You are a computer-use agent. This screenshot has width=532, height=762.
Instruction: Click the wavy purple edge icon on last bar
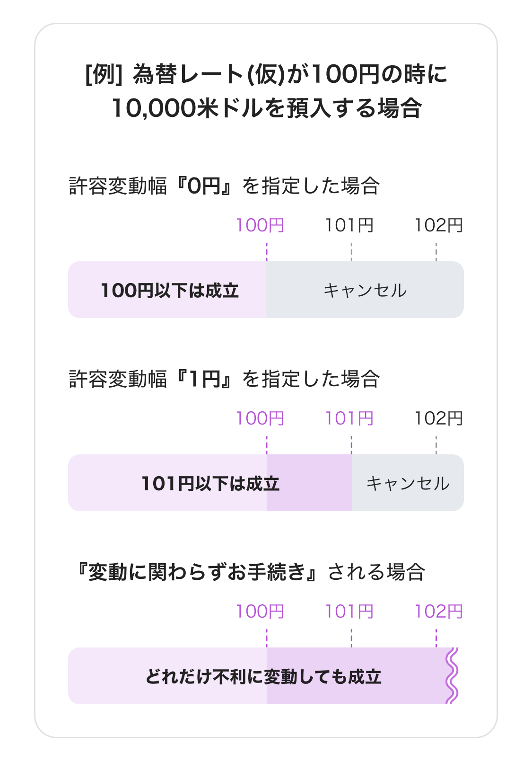coord(452,676)
